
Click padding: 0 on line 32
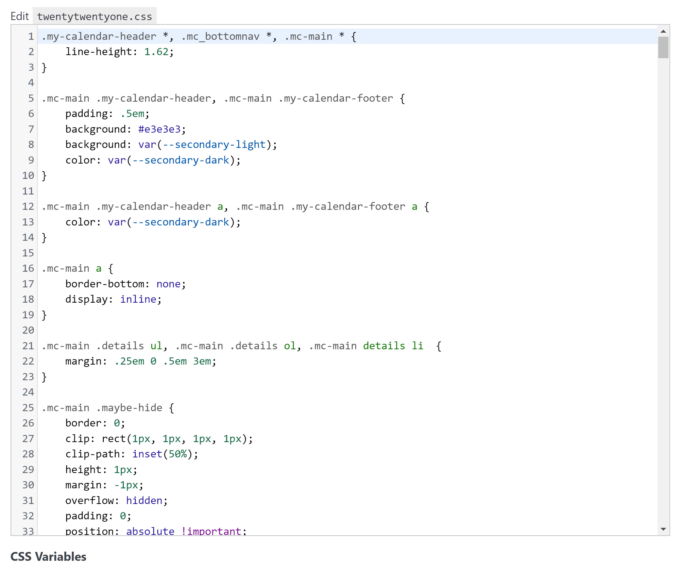coord(98,516)
